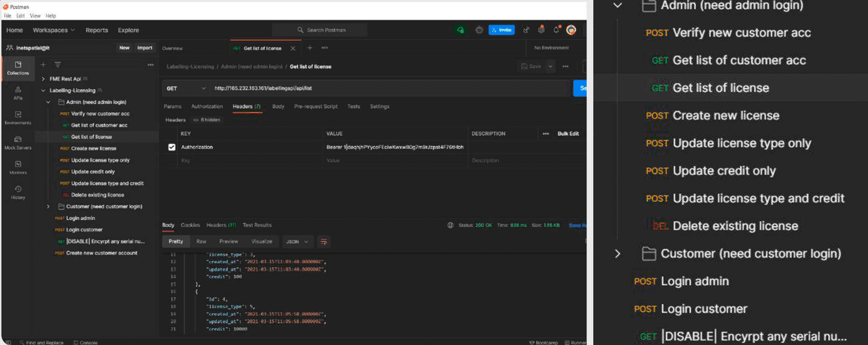Switch to the Authorization request tab
868x345 pixels.
pyautogui.click(x=207, y=106)
